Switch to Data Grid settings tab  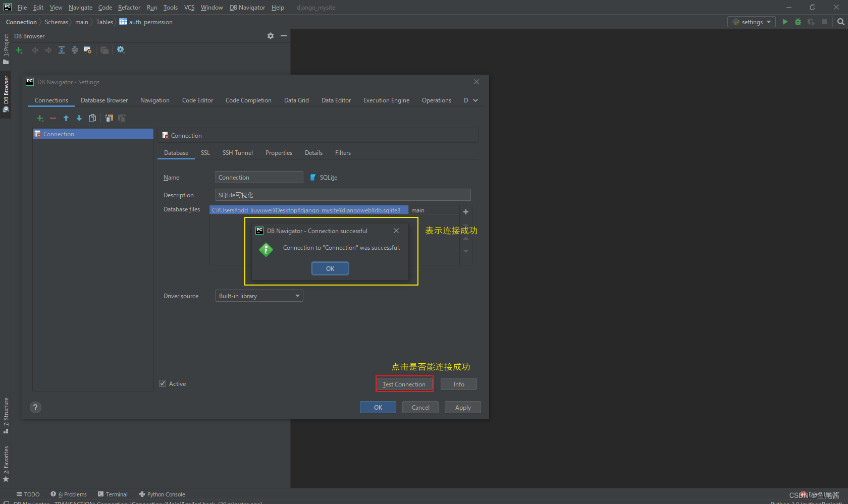(296, 100)
